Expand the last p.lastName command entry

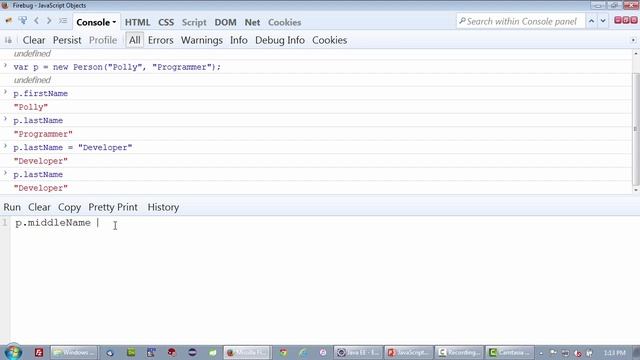(5, 173)
